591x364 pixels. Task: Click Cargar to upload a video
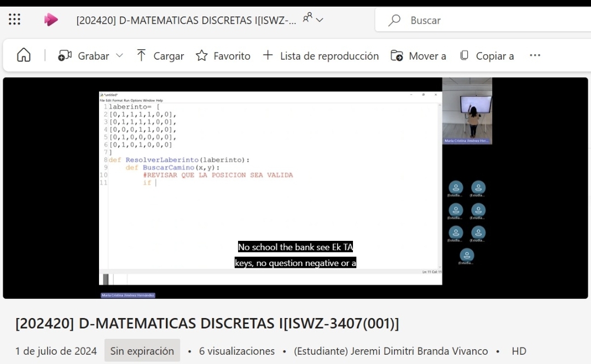160,56
